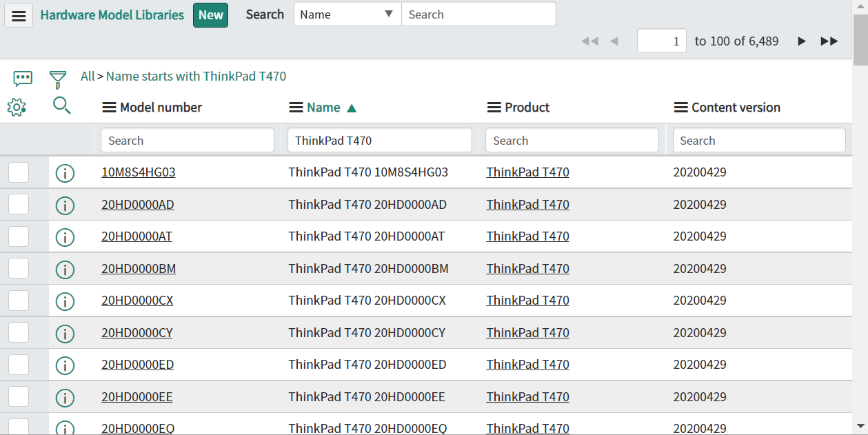This screenshot has width=868, height=435.
Task: Click the page number input box
Action: click(662, 41)
